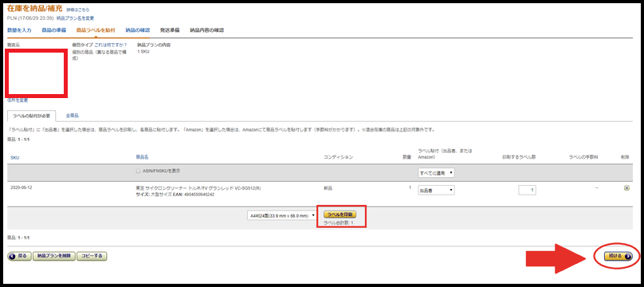Image resolution: width=644 pixels, height=287 pixels.
Task: Click the 納品プランを削除 button
Action: click(x=54, y=256)
